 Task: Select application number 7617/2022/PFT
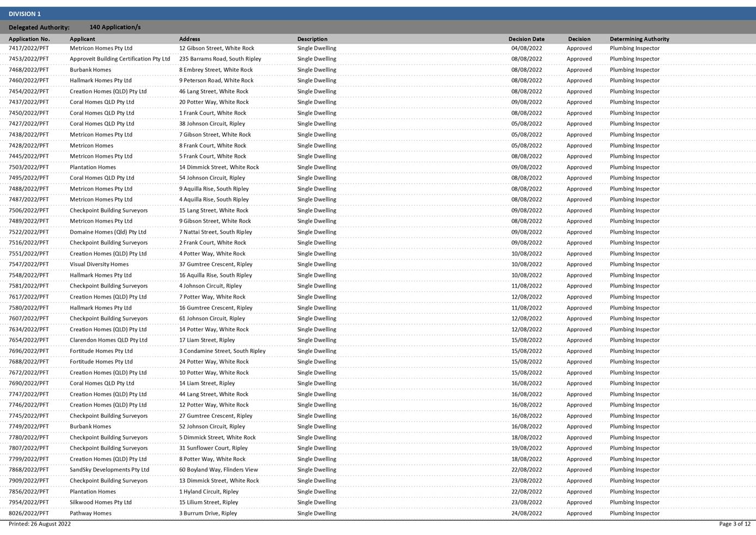click(x=29, y=297)
